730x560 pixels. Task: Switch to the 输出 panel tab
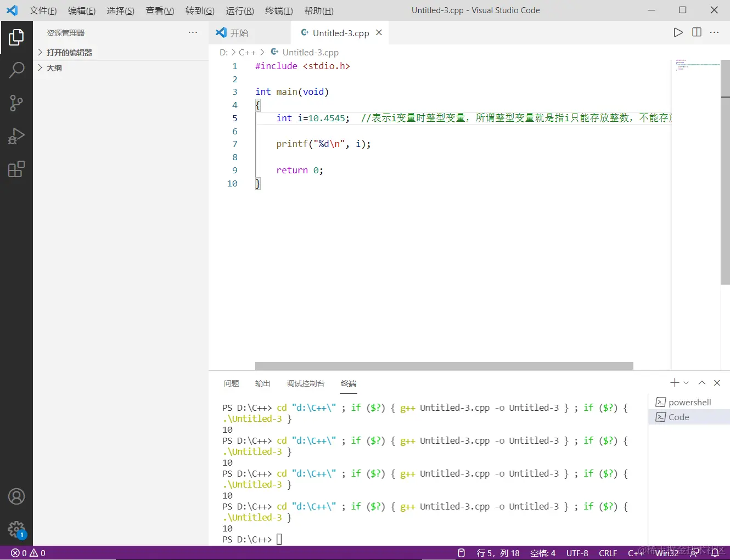tap(263, 383)
